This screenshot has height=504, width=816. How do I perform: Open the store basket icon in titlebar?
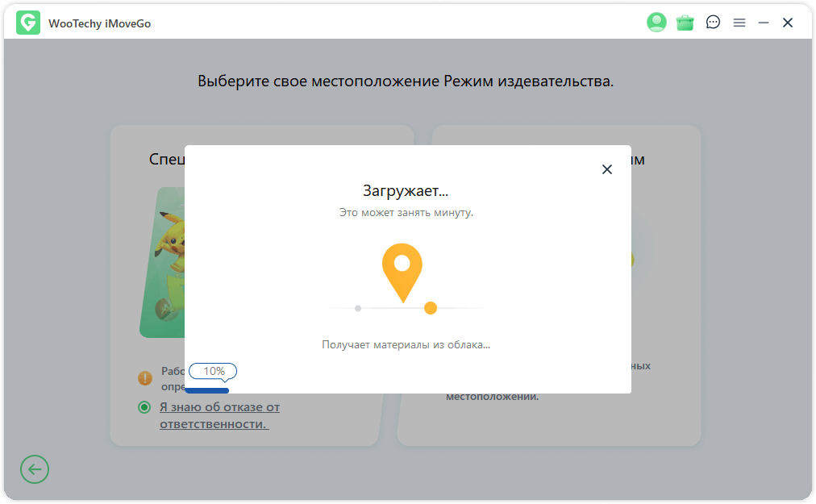[685, 22]
